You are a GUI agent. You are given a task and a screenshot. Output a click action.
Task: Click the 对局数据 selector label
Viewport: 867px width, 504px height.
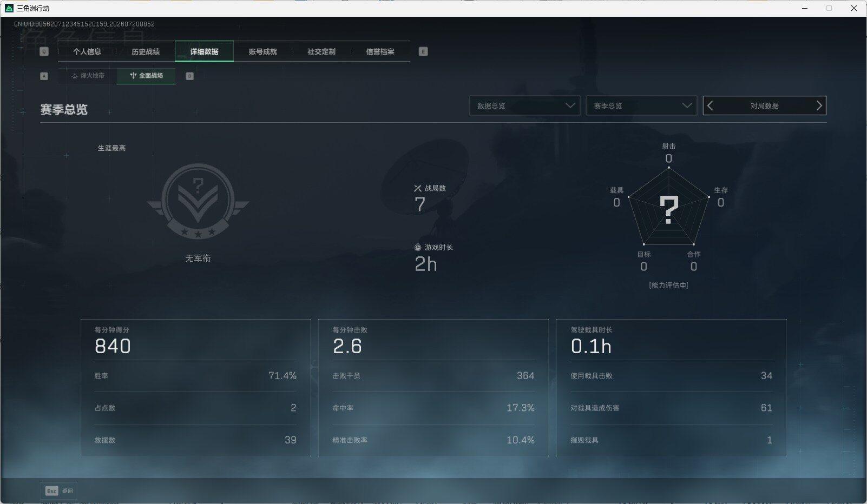coord(764,106)
